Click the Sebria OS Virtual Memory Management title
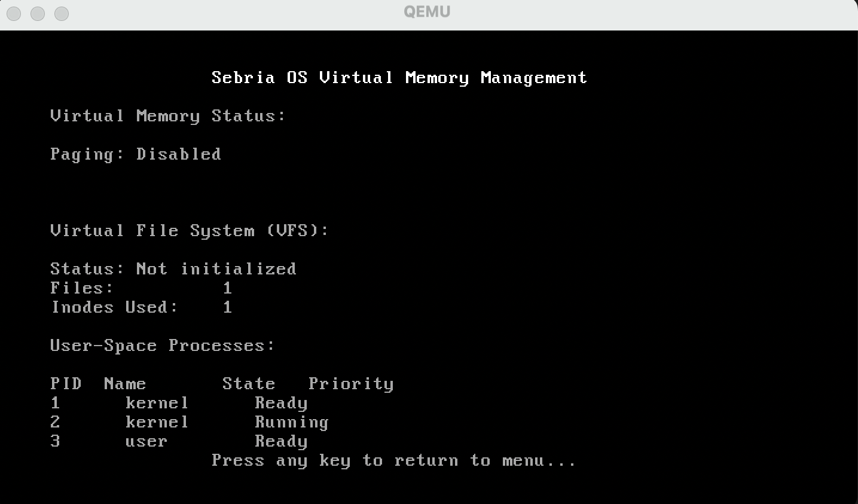The height and width of the screenshot is (504, 858). point(399,77)
